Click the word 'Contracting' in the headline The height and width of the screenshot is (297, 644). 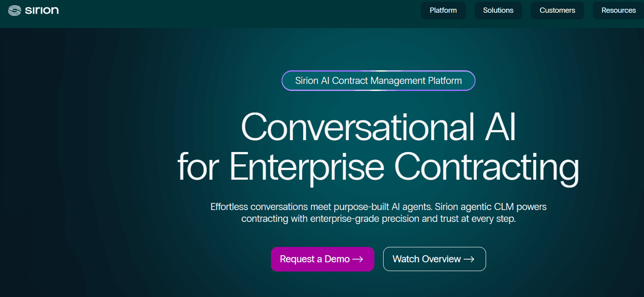487,167
